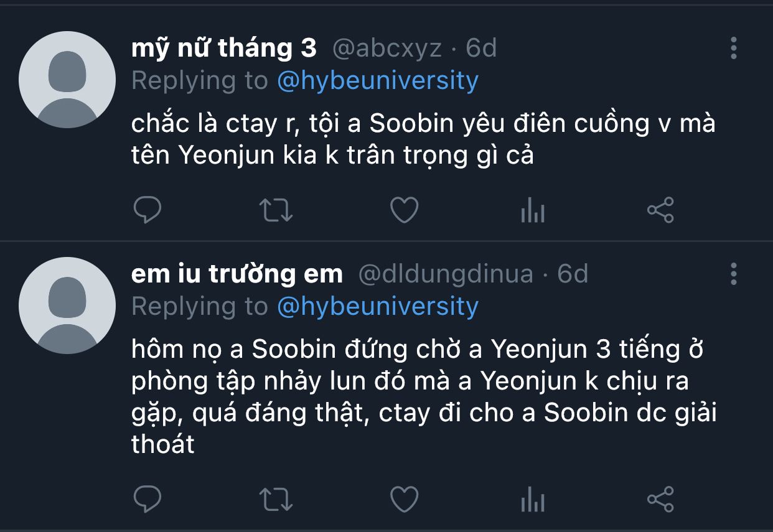Share the tweet by em iu trường em
Screen dimensions: 773x532
pos(660,499)
